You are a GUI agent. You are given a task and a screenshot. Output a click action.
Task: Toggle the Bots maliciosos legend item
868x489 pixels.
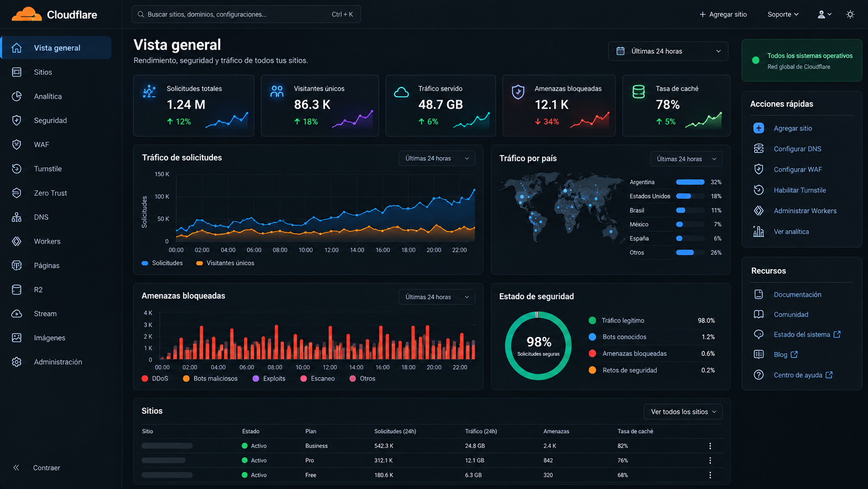coord(210,378)
